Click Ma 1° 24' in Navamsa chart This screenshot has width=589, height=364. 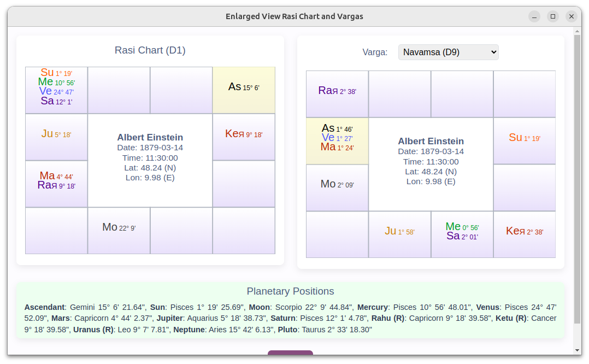(337, 147)
